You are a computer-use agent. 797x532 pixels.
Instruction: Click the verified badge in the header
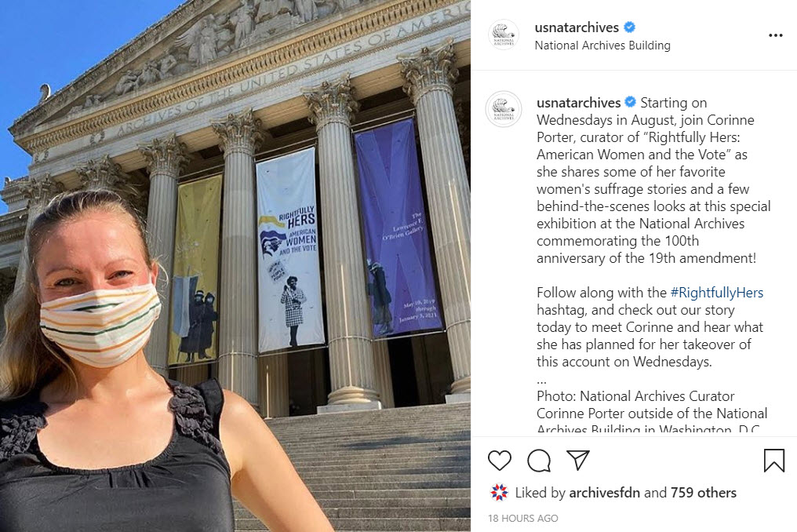tap(629, 27)
